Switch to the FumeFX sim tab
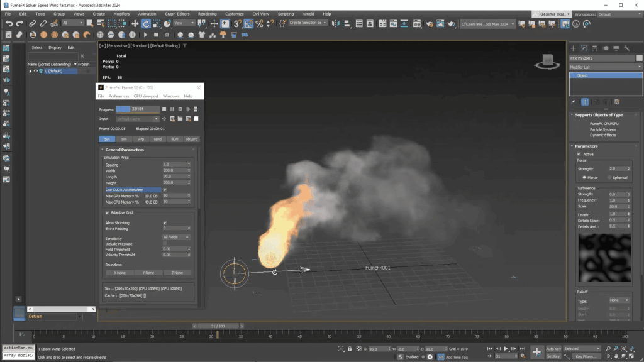The height and width of the screenshot is (362, 644). (124, 139)
